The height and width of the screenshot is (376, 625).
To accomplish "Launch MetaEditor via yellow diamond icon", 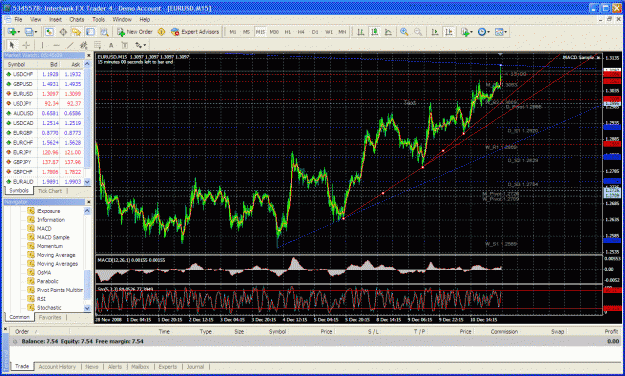I will [x=161, y=32].
